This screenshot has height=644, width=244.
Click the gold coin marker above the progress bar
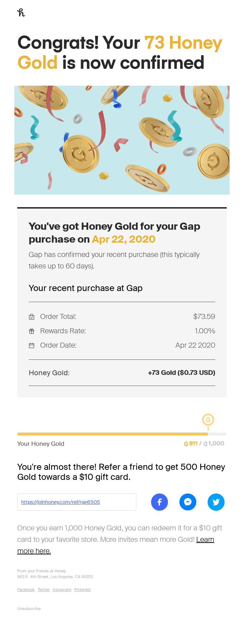(208, 419)
